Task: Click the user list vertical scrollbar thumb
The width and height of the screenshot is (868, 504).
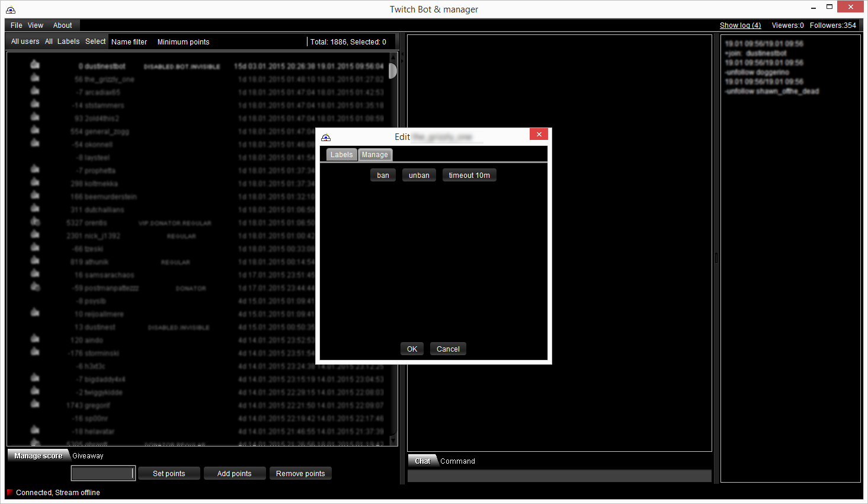Action: (393, 71)
